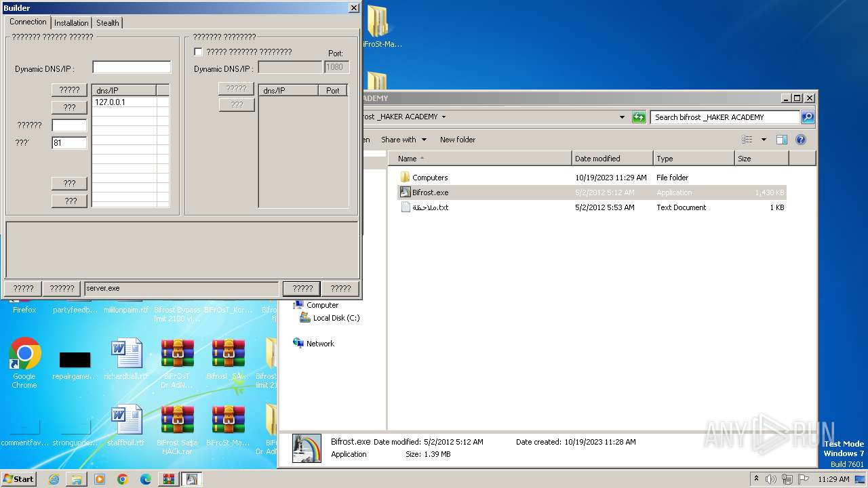The width and height of the screenshot is (868, 488).
Task: Select Bifrost Sa$a HACk.rar archive
Action: 177,430
